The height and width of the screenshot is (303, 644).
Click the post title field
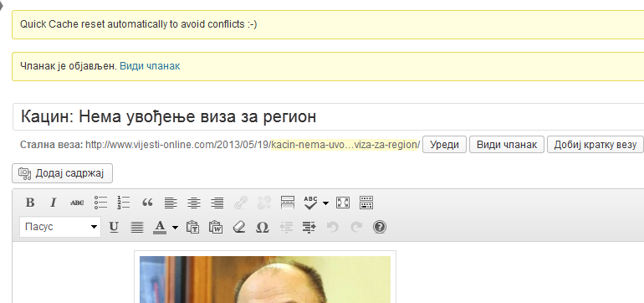tap(328, 116)
